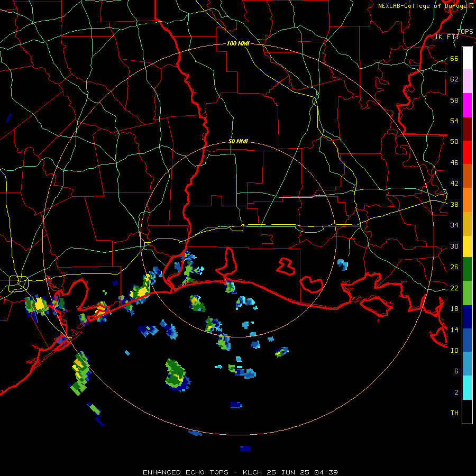Click the 42 legend value
476x476 pixels.
click(454, 184)
